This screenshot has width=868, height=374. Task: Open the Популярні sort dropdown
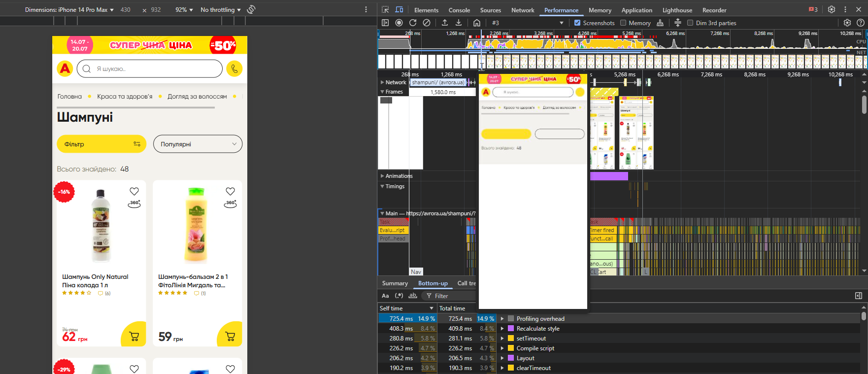(x=198, y=144)
